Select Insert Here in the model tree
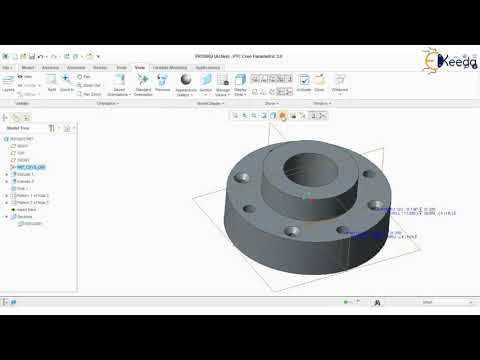Viewport: 480px width, 360px height. [26, 210]
